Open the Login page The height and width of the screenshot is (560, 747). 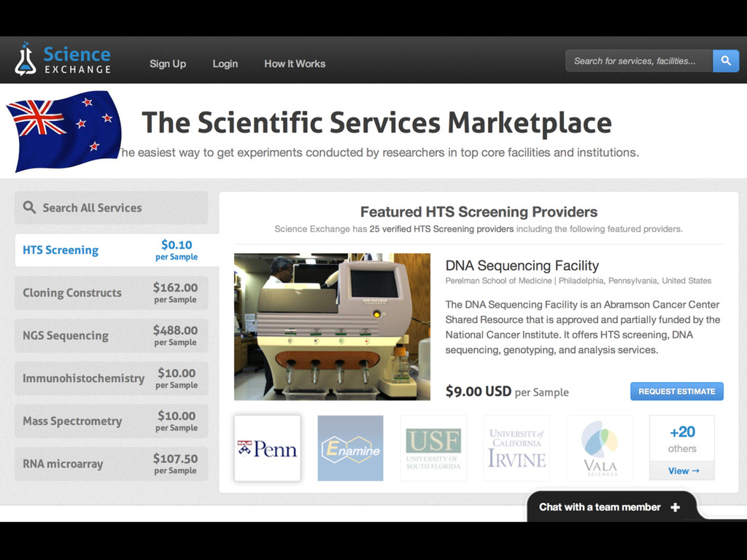coord(225,64)
